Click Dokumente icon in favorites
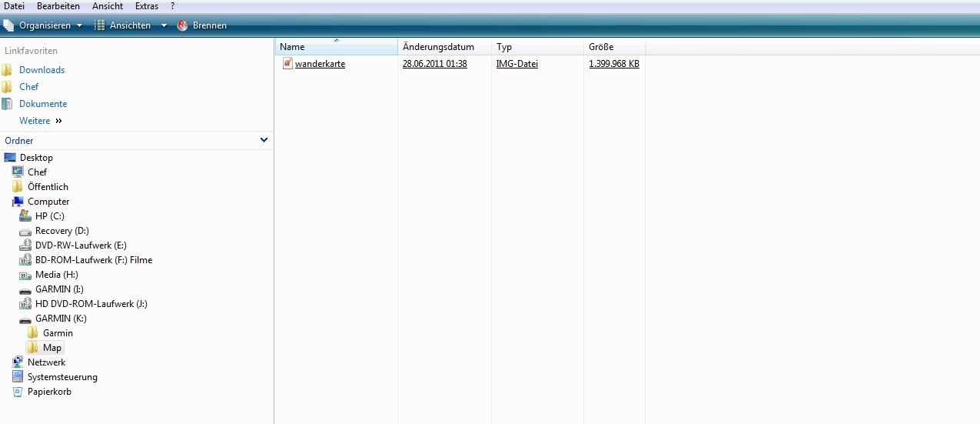The image size is (980, 424). (7, 104)
